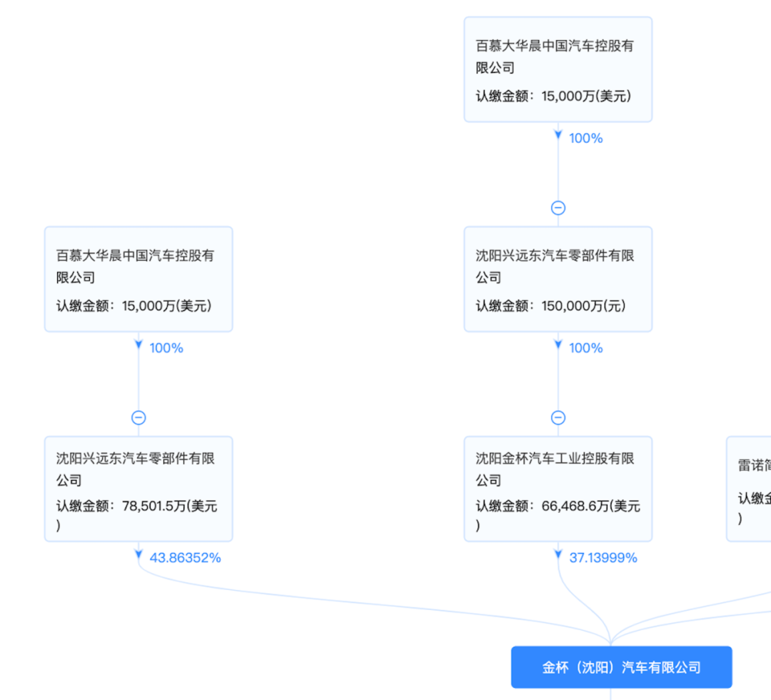Click 认缴金额 150,000万(元) text

click(550, 306)
